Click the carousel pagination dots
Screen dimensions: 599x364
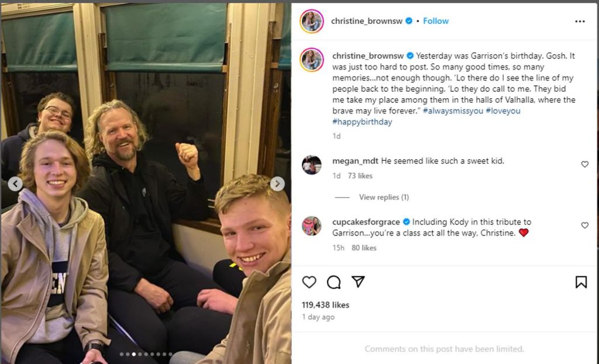146,354
